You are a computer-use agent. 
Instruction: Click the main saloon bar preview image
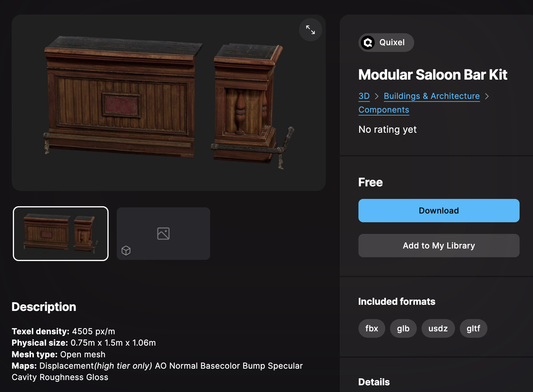[169, 103]
